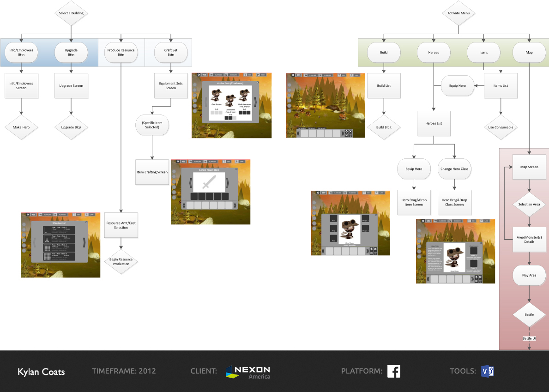
Task: Select the Change Hero Class node
Action: pyautogui.click(x=454, y=169)
